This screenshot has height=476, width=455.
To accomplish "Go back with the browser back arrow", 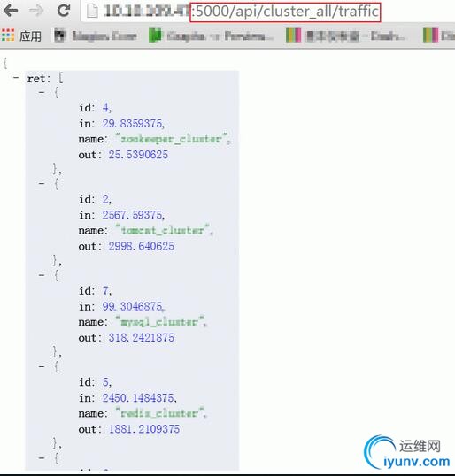I will (x=11, y=11).
